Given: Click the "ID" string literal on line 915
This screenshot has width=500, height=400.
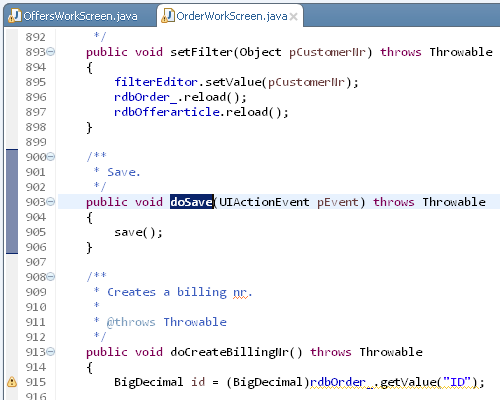Looking at the screenshot, I should 457,382.
